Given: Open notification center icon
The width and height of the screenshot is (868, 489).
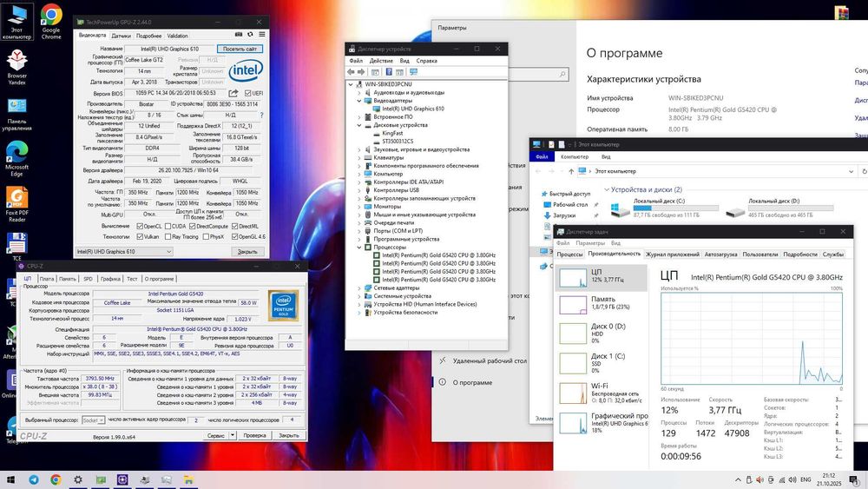Looking at the screenshot, I should click(x=855, y=479).
